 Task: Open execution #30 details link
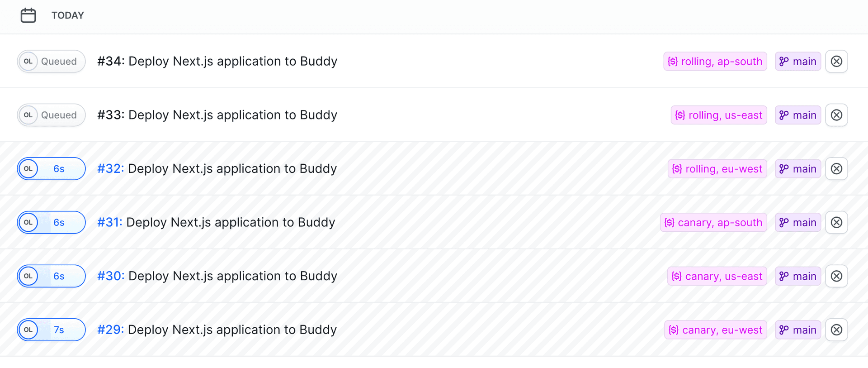coord(110,276)
